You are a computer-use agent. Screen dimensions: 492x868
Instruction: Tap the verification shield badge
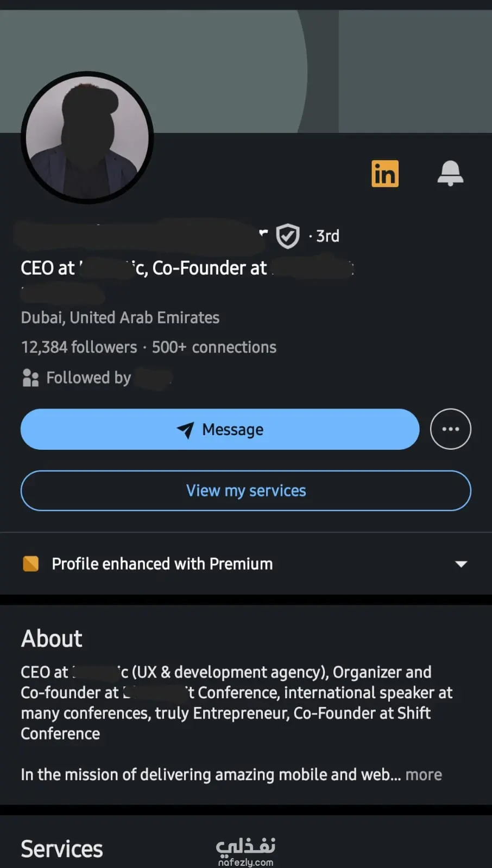(288, 236)
